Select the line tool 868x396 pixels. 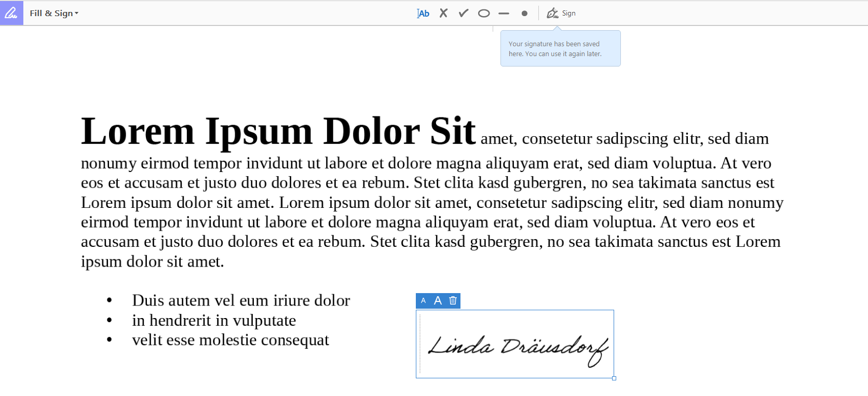(504, 14)
